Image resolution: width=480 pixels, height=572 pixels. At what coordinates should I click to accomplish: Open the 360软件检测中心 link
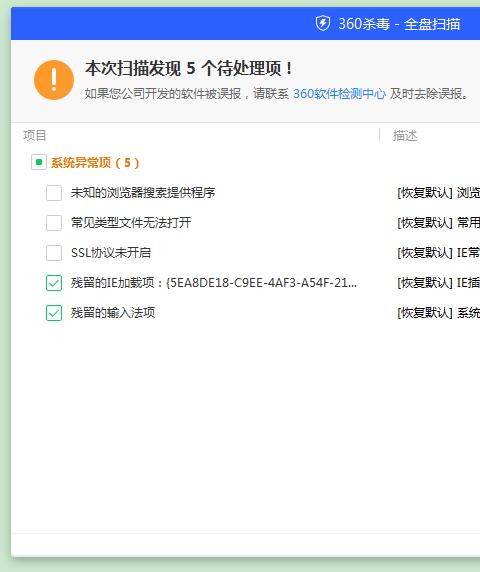339,94
